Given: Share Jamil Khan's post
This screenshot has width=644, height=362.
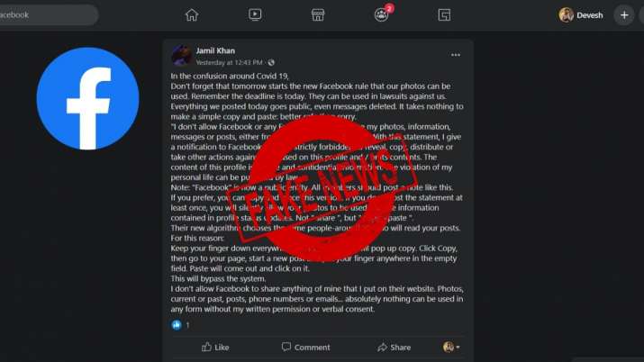Looking at the screenshot, I should point(394,348).
